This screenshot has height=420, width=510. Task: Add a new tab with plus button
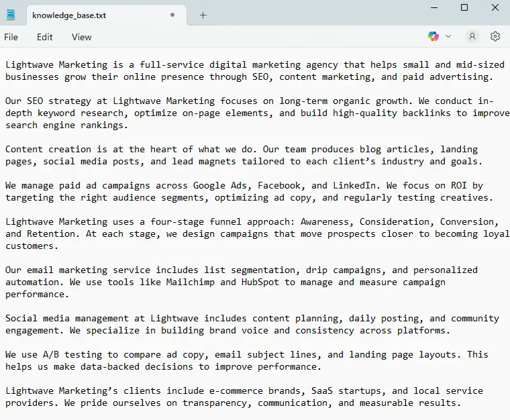tap(203, 15)
